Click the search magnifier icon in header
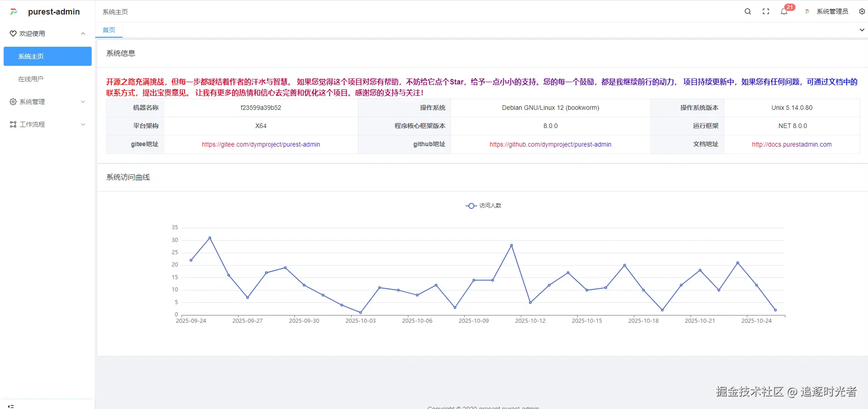This screenshot has width=868, height=409. point(748,11)
